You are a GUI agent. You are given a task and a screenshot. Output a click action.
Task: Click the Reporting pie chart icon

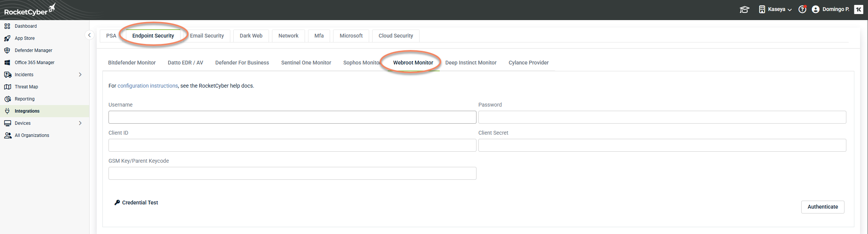click(x=8, y=99)
